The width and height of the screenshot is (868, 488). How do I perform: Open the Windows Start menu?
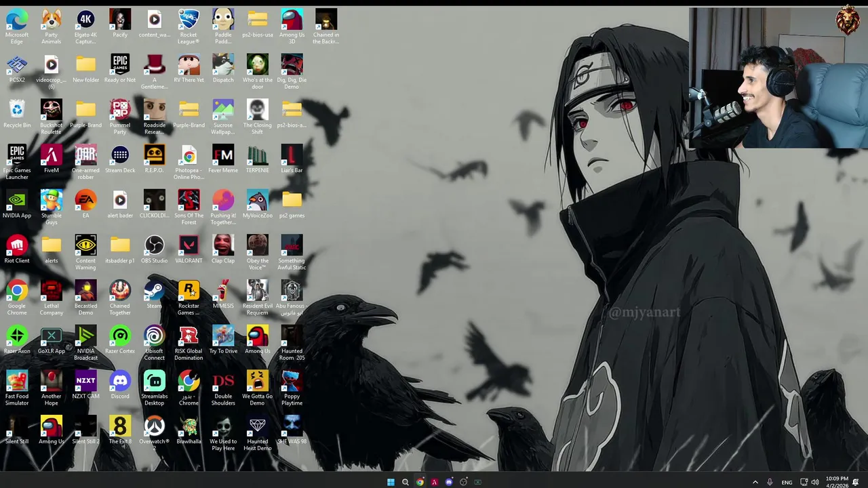click(391, 482)
